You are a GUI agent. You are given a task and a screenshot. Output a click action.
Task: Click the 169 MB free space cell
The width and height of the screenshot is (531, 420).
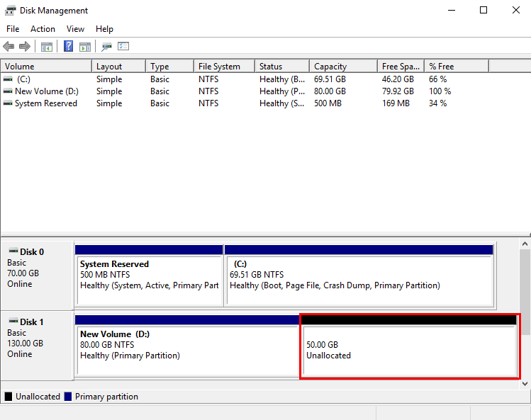tap(396, 103)
